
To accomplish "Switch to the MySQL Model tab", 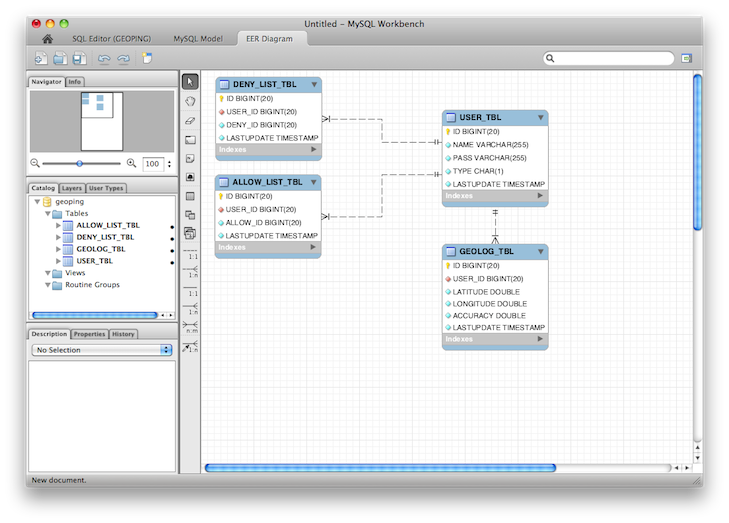I will (x=196, y=39).
